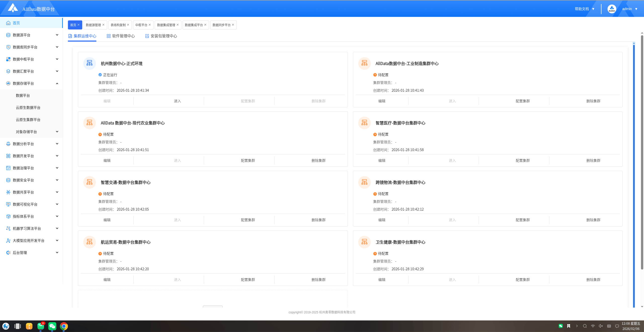
Task: Click the 首页 home icon in sidebar
Action: [8, 23]
